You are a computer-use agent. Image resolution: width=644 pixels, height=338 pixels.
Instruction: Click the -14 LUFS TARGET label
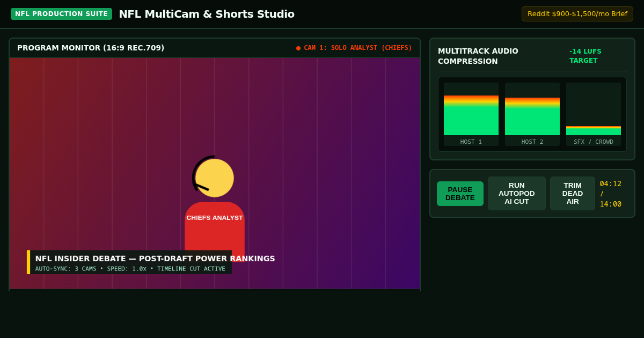click(x=586, y=56)
